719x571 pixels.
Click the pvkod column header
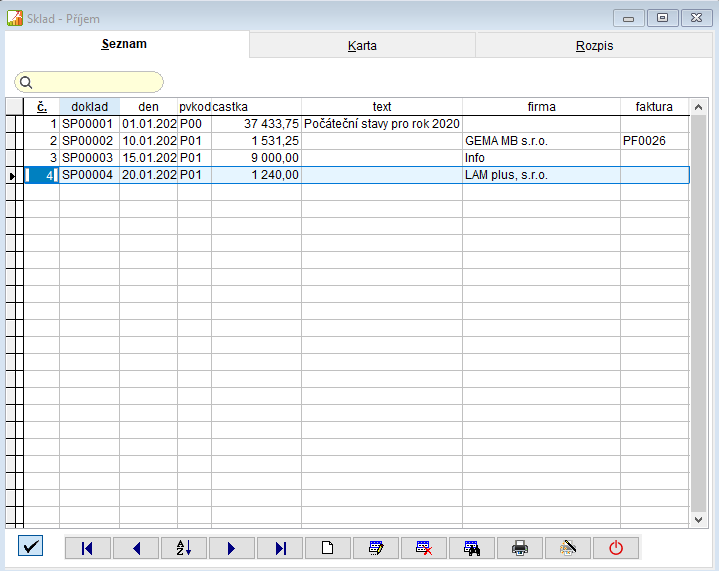(x=194, y=107)
